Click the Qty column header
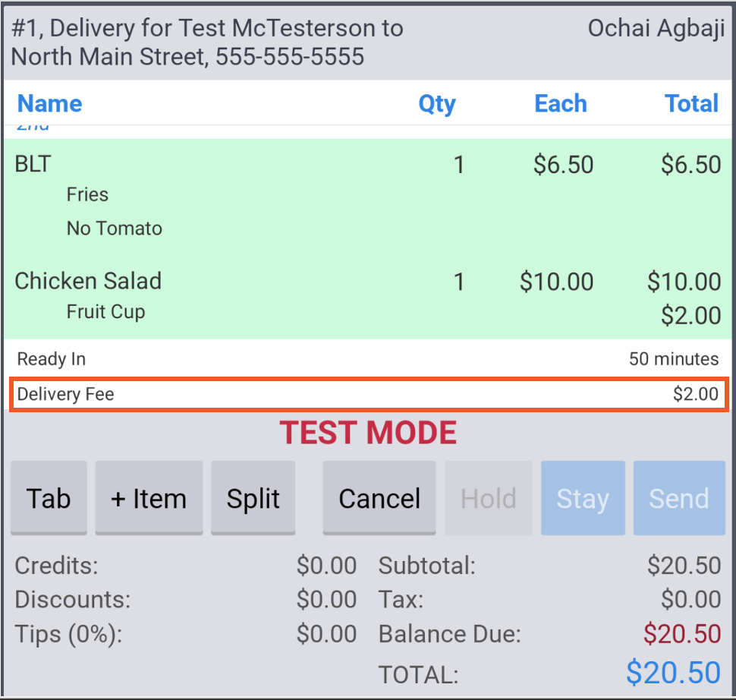This screenshot has width=736, height=700. (437, 103)
